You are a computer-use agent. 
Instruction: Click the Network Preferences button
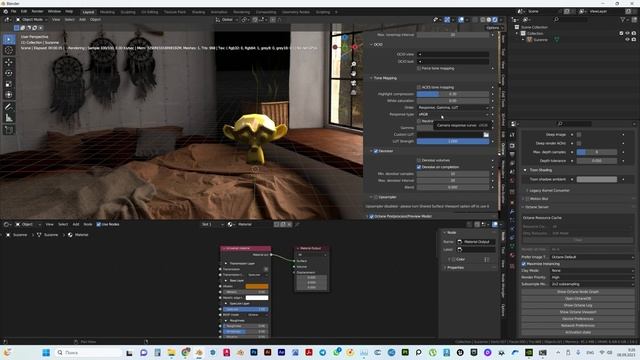click(x=578, y=326)
